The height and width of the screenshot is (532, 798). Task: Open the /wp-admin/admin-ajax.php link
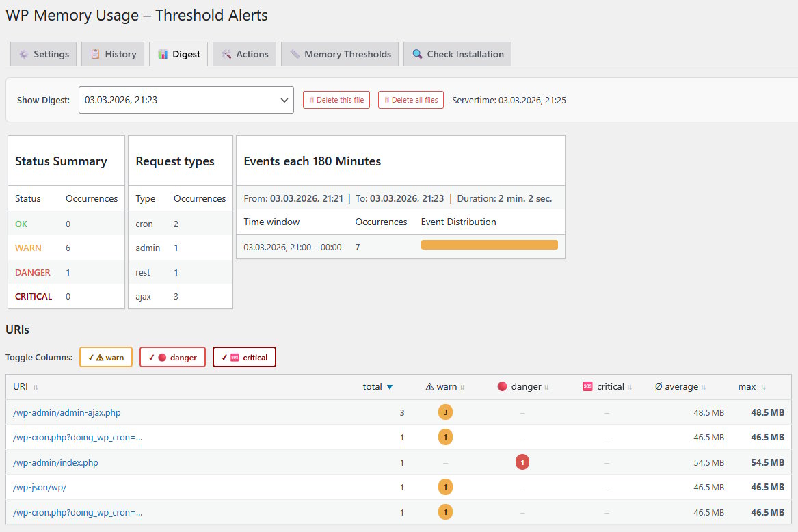click(66, 412)
